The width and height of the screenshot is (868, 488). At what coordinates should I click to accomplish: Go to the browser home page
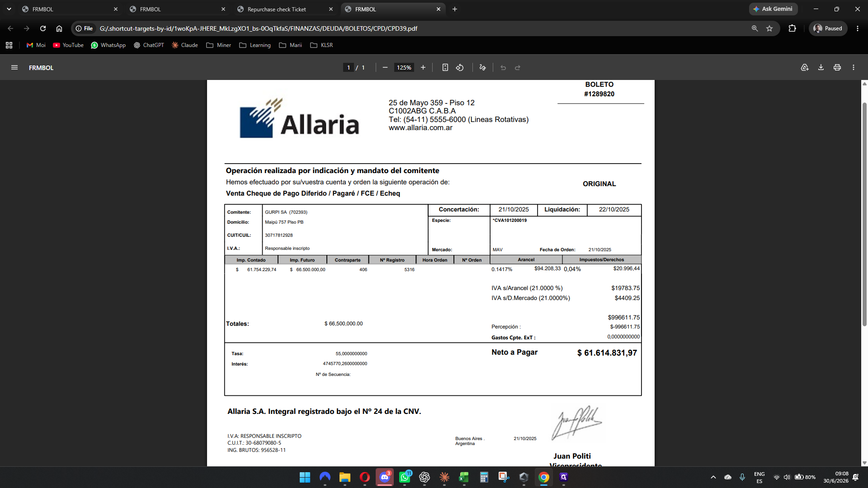pos(59,28)
